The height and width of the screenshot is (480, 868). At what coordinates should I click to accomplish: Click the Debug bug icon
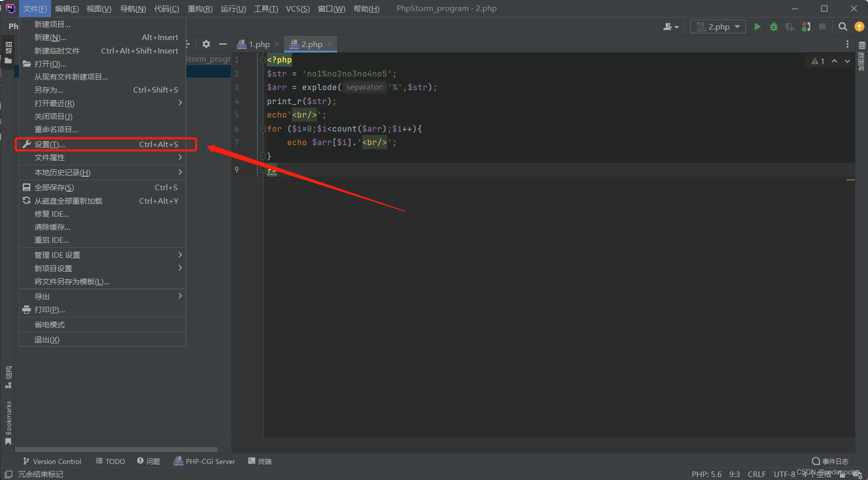[x=774, y=27]
